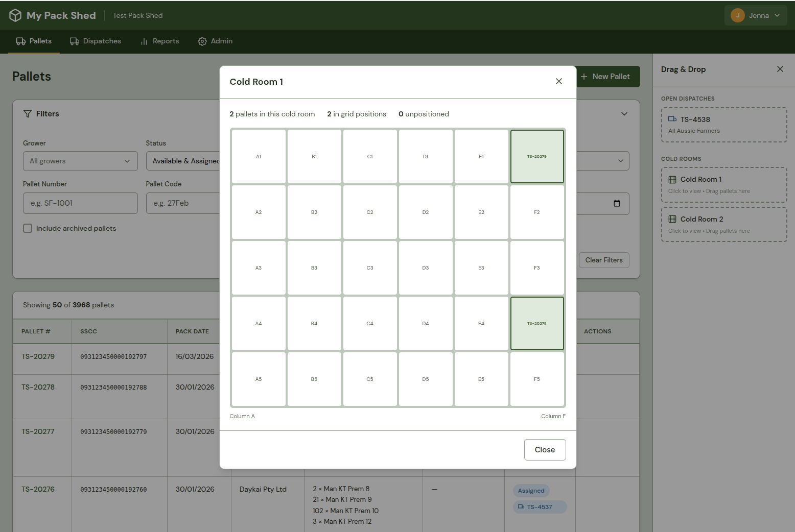Screen dimensions: 795x532
Task: Click the Clear Filters button
Action: [603, 260]
